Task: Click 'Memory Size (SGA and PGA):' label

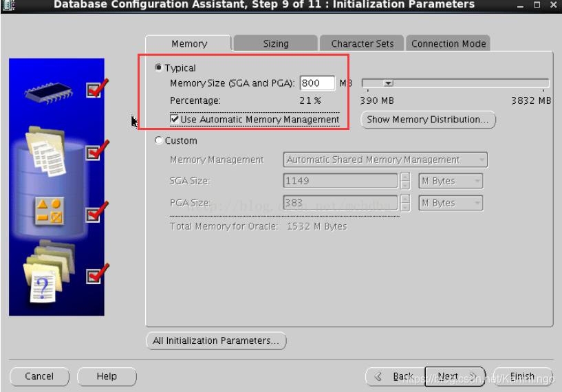Action: (x=232, y=83)
